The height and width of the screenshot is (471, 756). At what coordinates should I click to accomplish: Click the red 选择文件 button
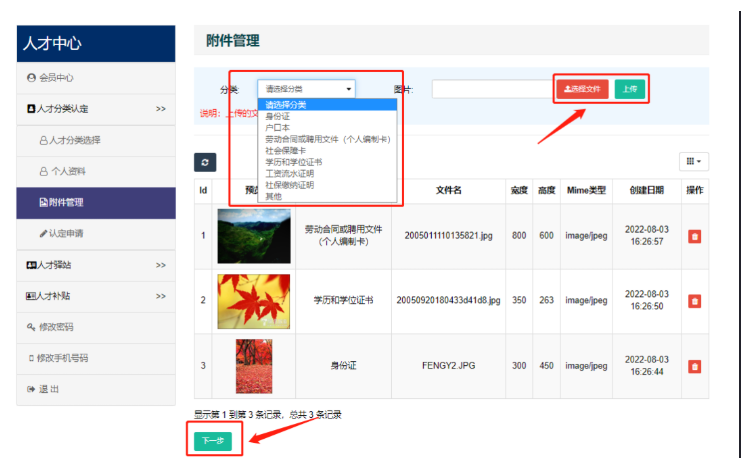coord(582,89)
